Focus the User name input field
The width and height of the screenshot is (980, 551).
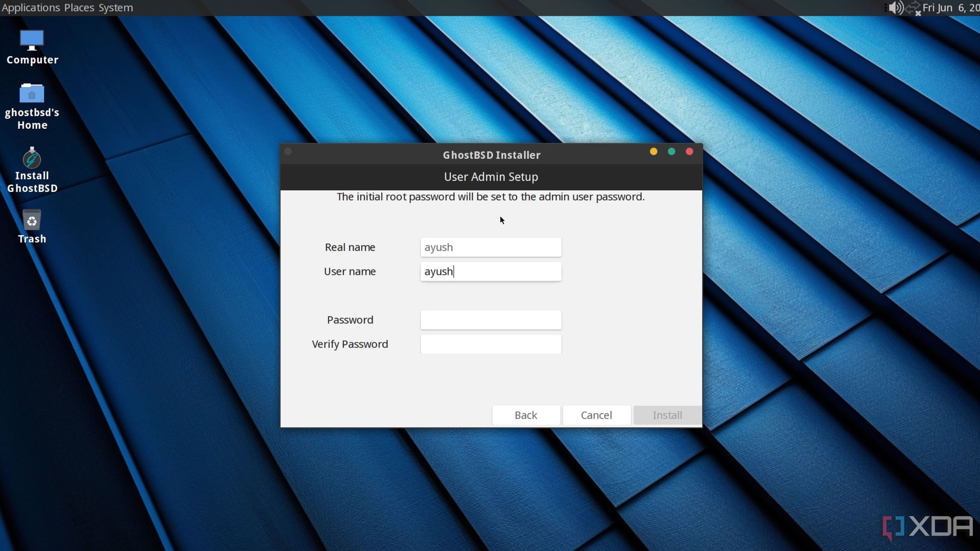point(491,271)
